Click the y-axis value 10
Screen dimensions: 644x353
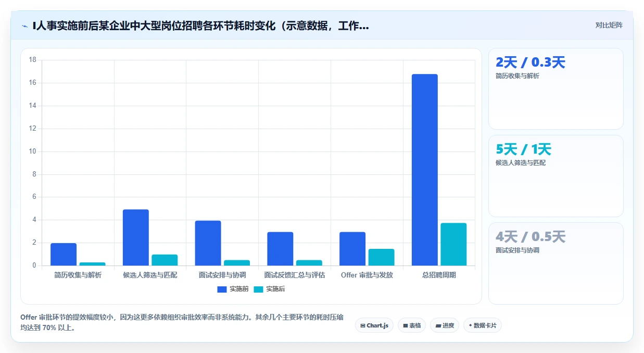[x=32, y=152]
